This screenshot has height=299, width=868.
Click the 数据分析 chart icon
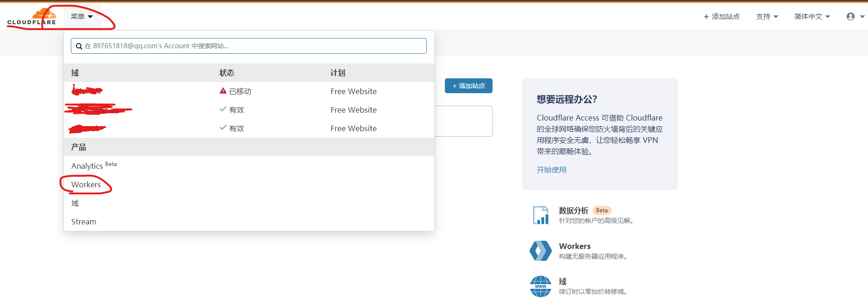[541, 215]
